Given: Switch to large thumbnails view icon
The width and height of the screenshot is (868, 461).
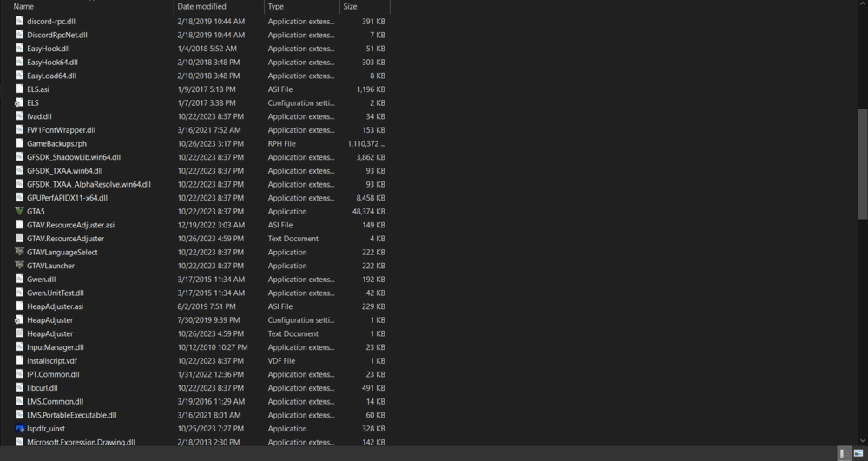Looking at the screenshot, I should 858,454.
